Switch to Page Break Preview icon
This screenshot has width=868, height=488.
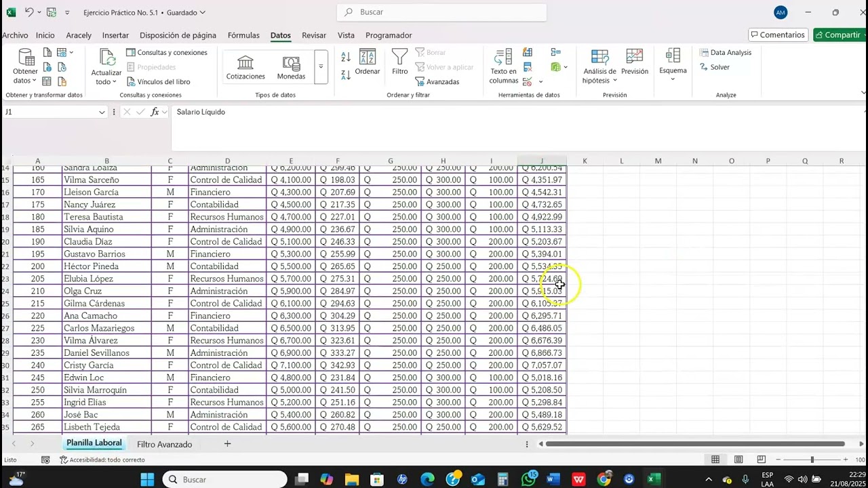tap(762, 460)
